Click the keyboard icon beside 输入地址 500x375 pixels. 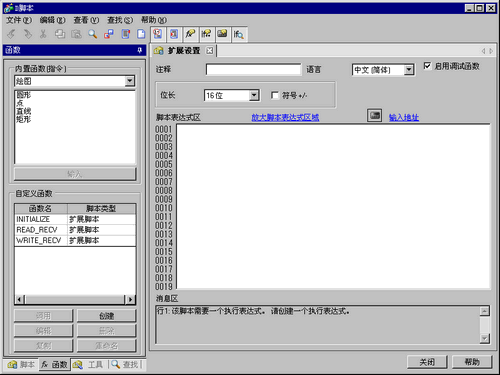tap(374, 115)
